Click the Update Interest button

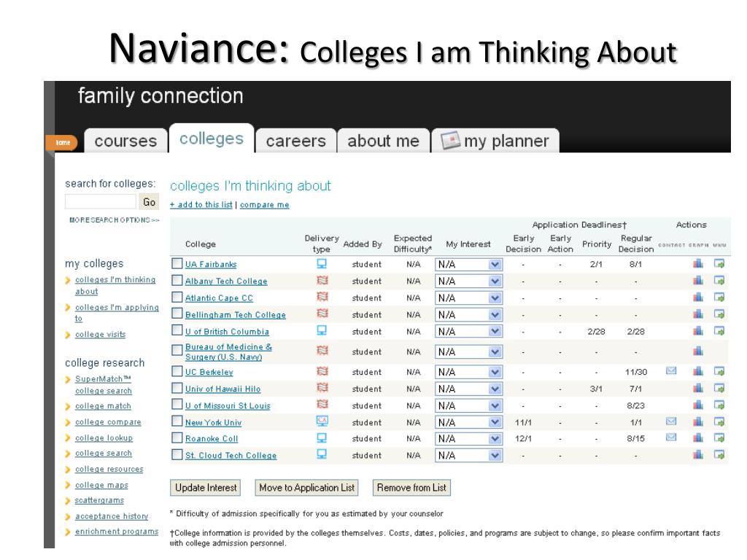205,487
